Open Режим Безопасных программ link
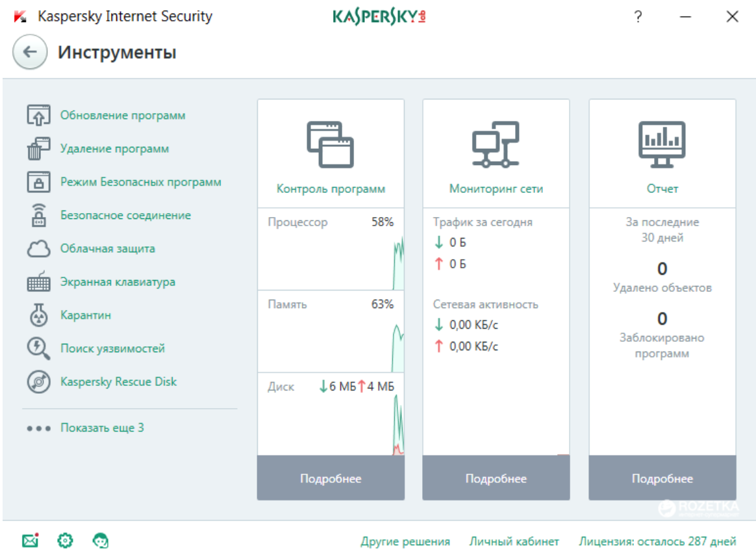Screen dimensions: 756x551 pyautogui.click(x=141, y=182)
